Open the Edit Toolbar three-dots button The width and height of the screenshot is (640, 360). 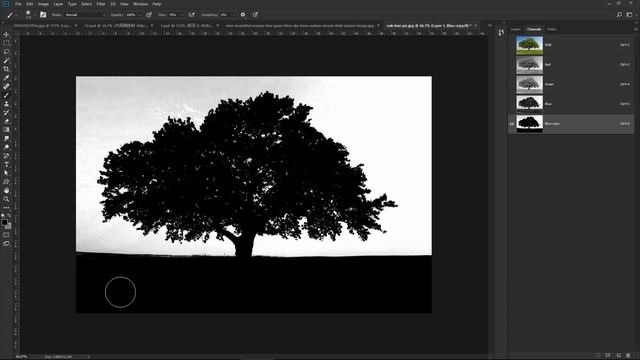coord(6,208)
